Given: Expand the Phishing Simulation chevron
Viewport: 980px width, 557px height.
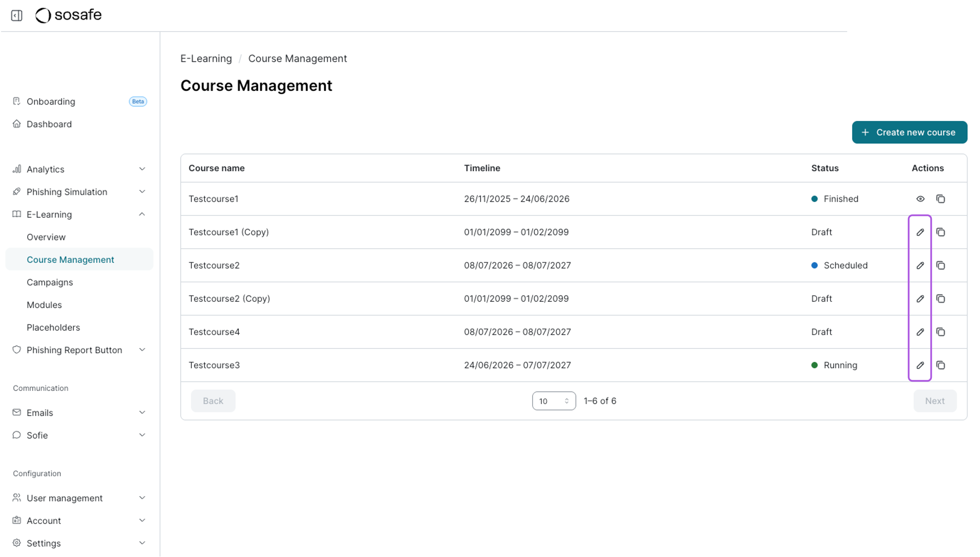Looking at the screenshot, I should click(x=142, y=191).
